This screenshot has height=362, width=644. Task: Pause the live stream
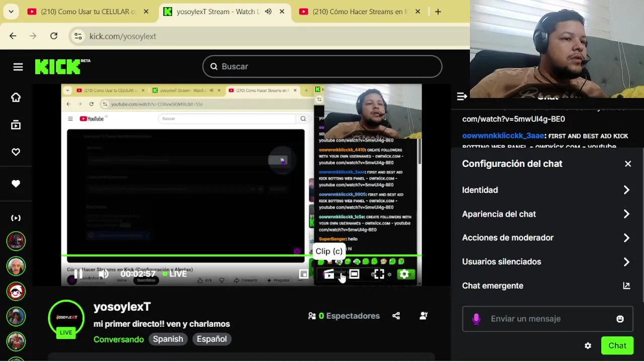click(x=78, y=274)
